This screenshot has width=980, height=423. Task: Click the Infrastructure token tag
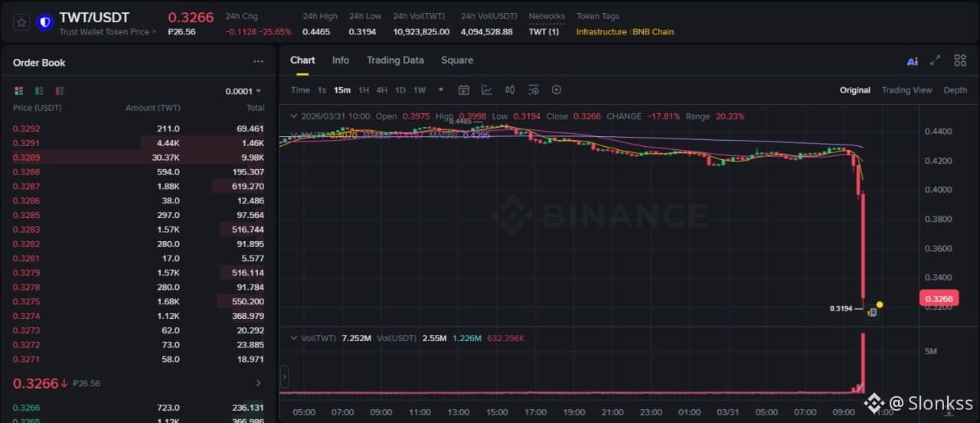[601, 32]
